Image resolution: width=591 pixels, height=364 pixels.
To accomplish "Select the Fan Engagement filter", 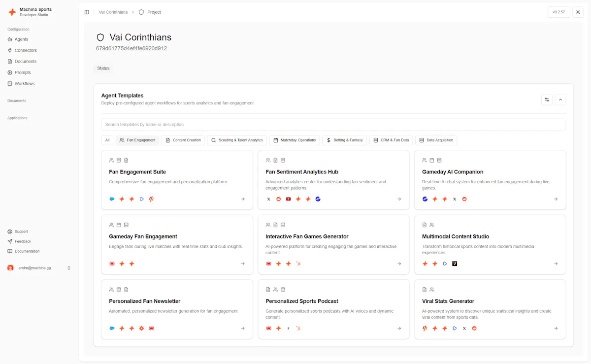I will (137, 140).
